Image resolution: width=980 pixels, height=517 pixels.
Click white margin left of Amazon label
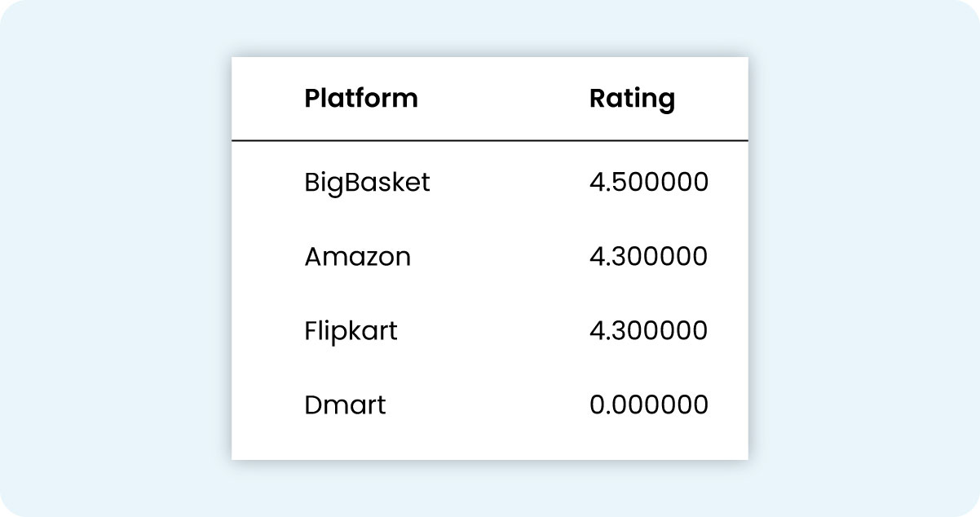pos(267,257)
